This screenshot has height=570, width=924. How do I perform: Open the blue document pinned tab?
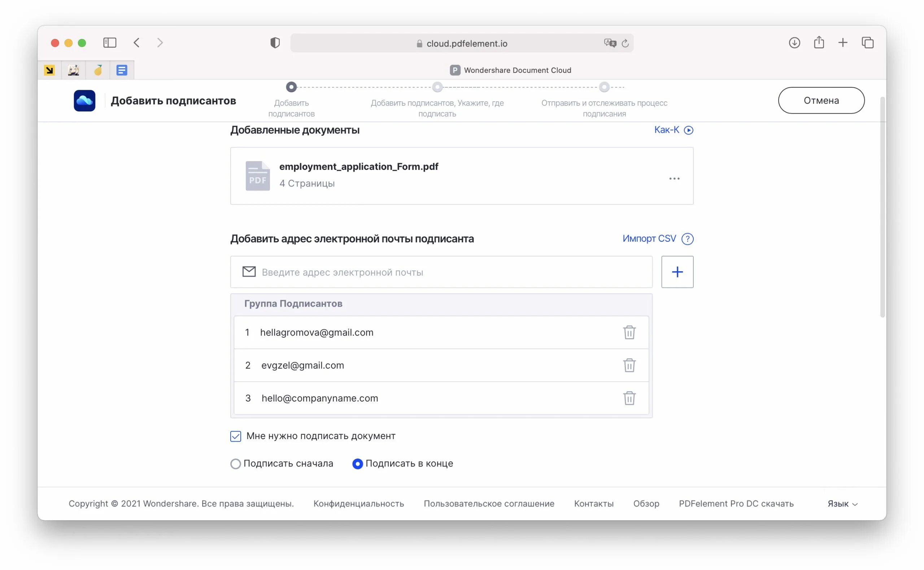pos(122,70)
